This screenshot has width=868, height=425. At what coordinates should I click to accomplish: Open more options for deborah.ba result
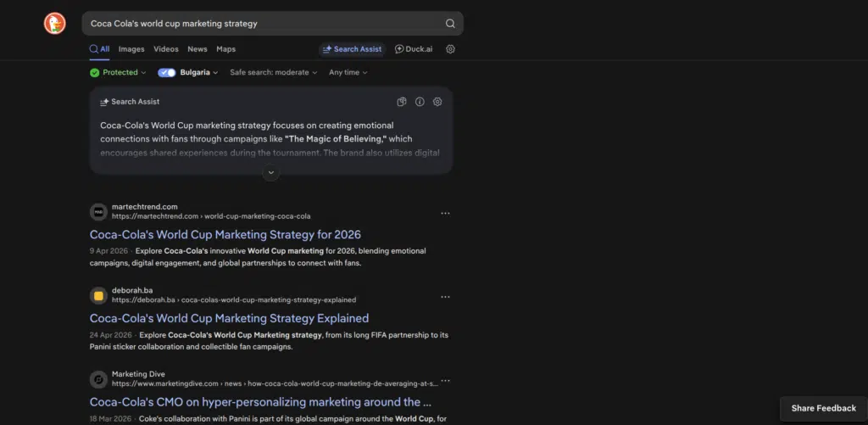(x=445, y=297)
